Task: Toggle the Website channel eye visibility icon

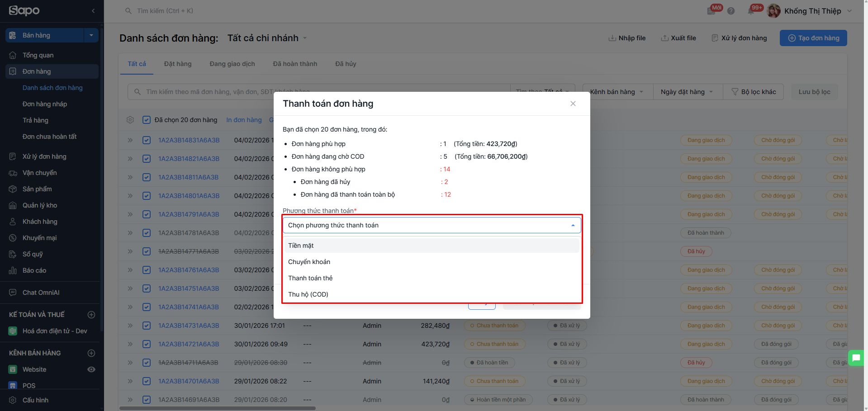Action: pyautogui.click(x=91, y=369)
